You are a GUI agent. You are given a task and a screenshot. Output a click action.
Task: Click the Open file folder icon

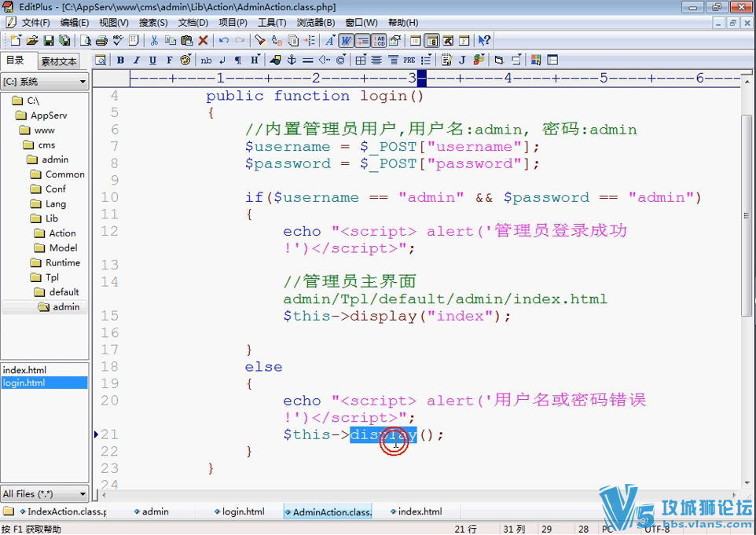pyautogui.click(x=31, y=41)
